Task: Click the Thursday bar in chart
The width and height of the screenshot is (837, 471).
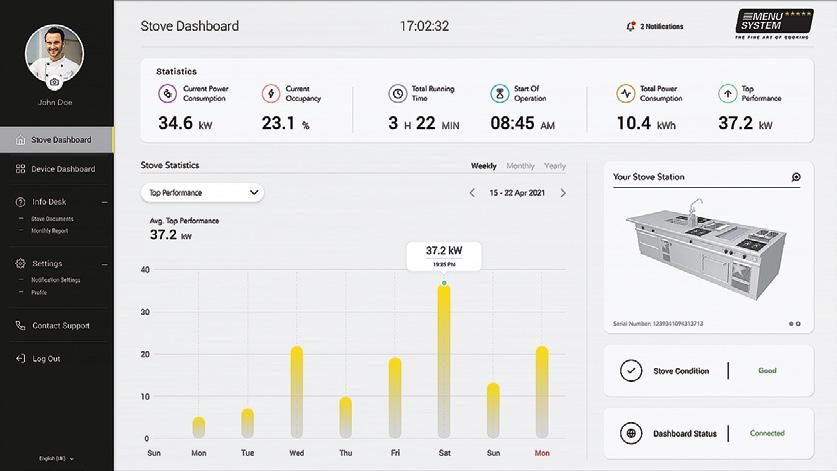Action: pos(346,418)
